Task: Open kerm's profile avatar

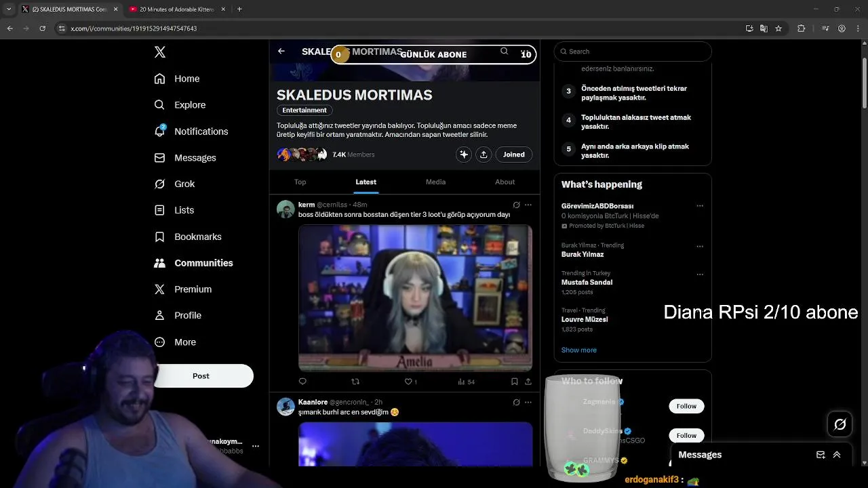Action: pyautogui.click(x=285, y=209)
